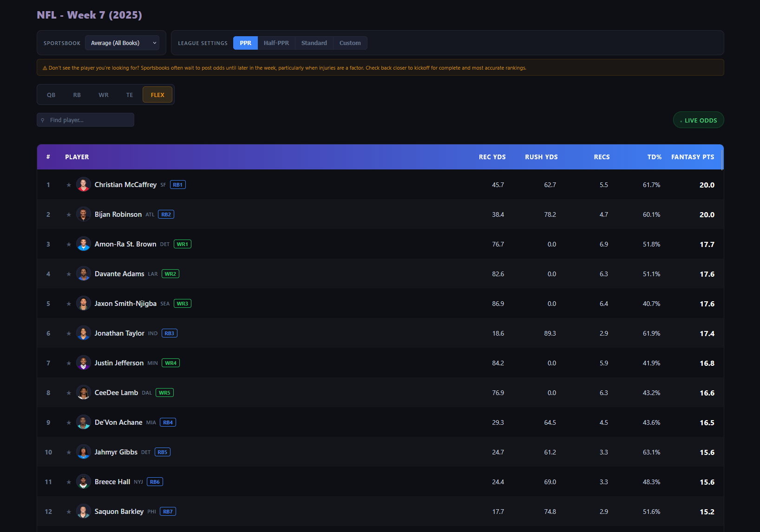
Task: Click the RB1 badge next to Christian McCaffrey
Action: (x=177, y=184)
